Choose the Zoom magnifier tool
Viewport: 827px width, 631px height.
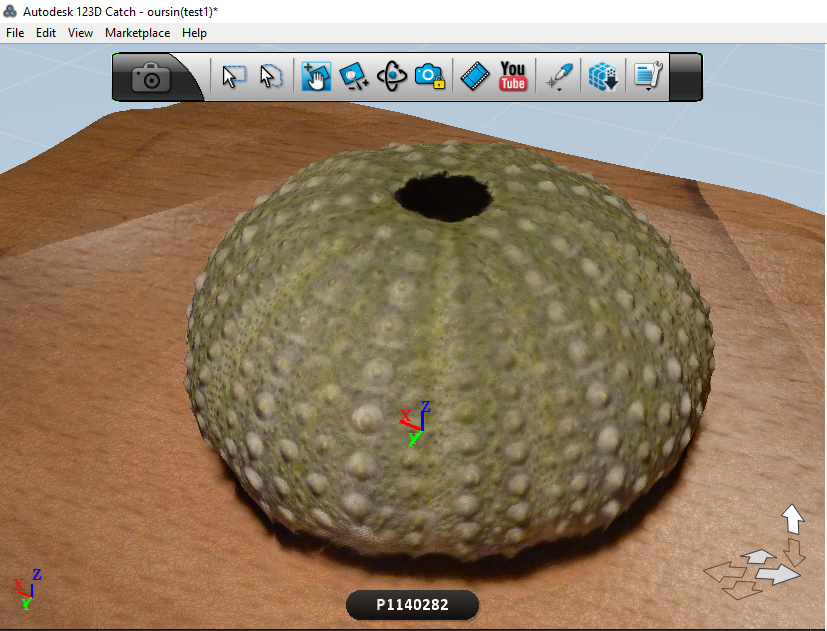tap(353, 77)
